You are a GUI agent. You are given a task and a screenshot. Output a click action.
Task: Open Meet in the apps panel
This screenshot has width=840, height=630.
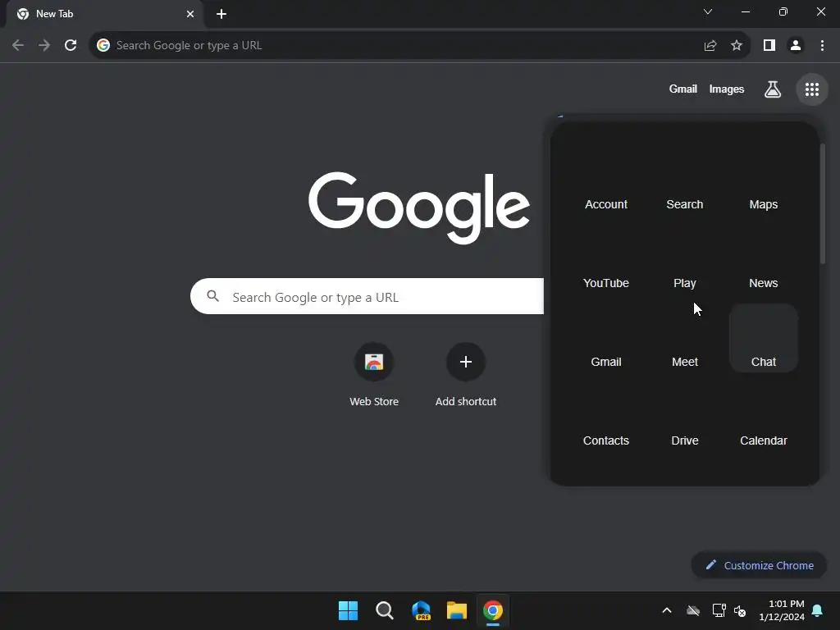[685, 340]
